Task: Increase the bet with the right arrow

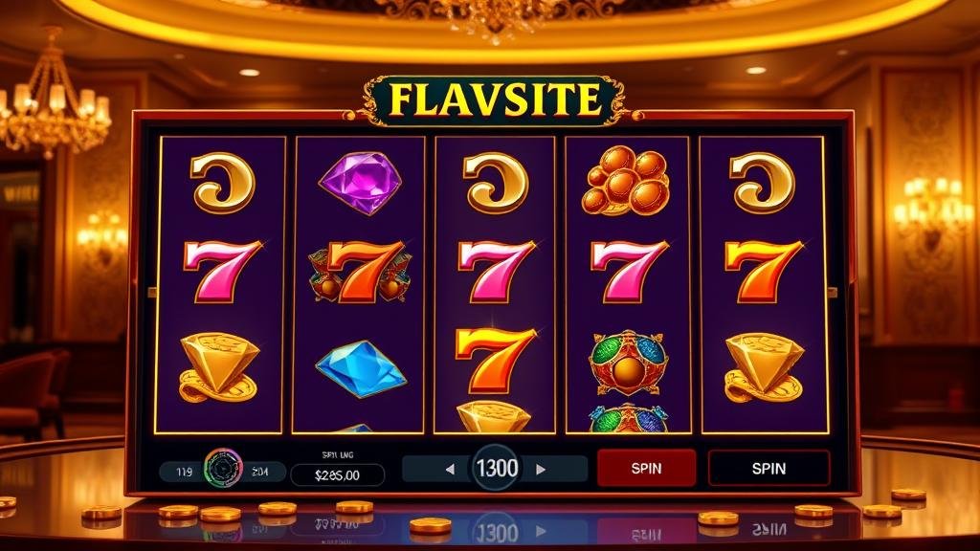Action: (x=542, y=469)
